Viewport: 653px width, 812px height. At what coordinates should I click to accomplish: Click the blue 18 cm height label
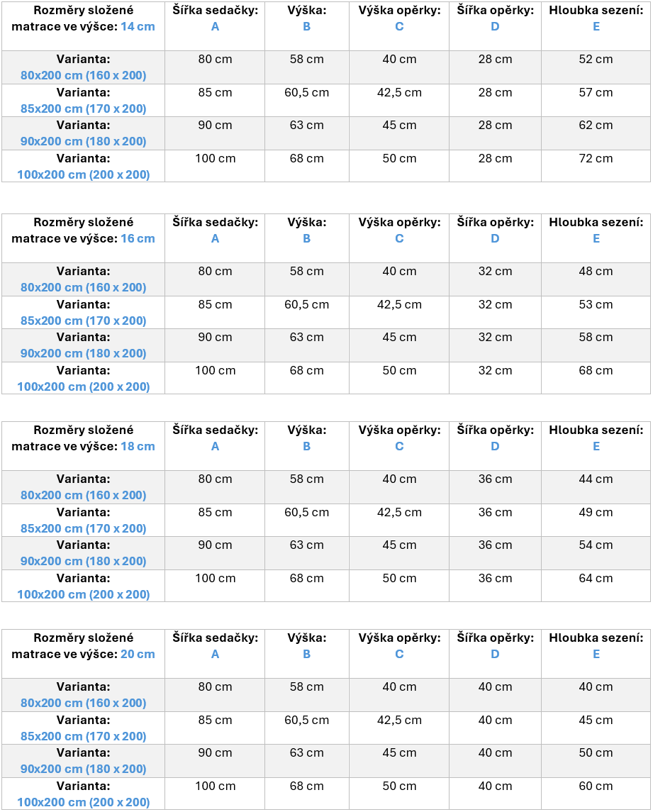(138, 446)
